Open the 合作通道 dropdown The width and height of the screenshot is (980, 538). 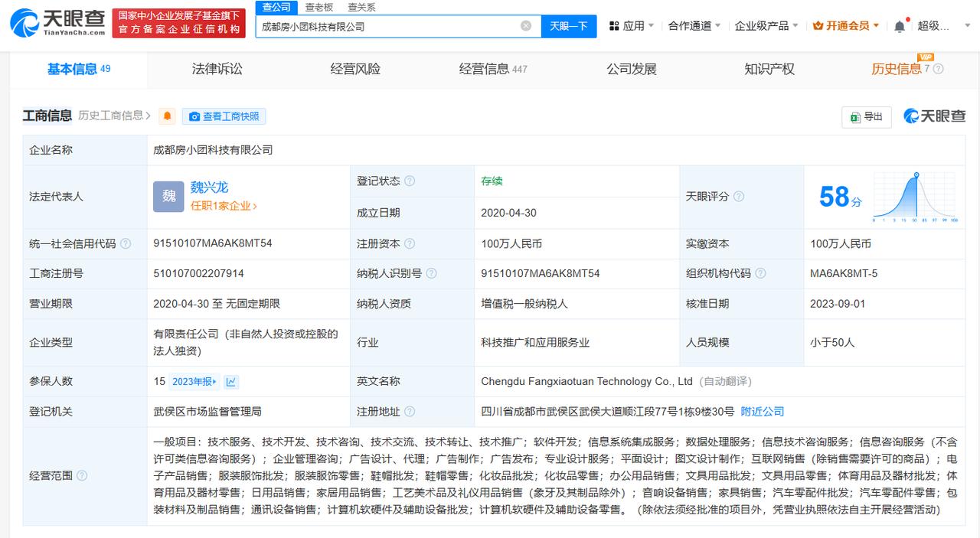(694, 26)
